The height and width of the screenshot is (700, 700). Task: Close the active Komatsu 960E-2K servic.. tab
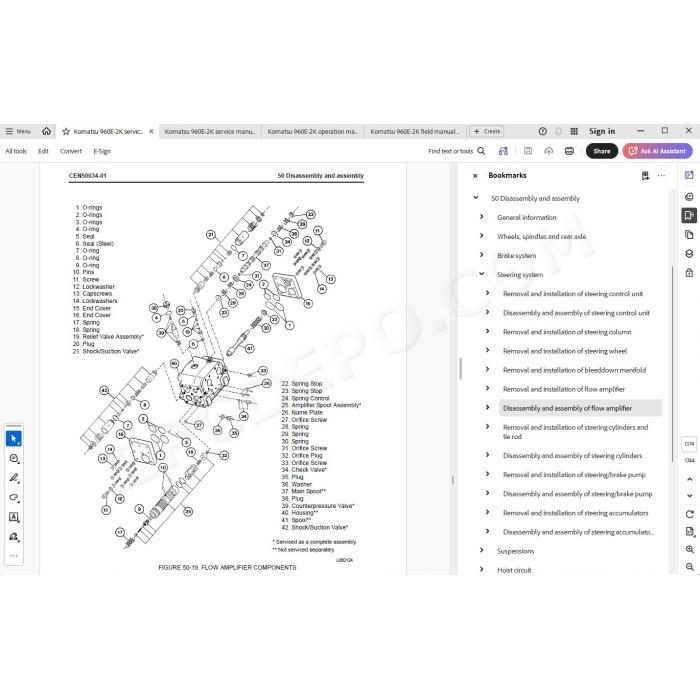(x=151, y=131)
